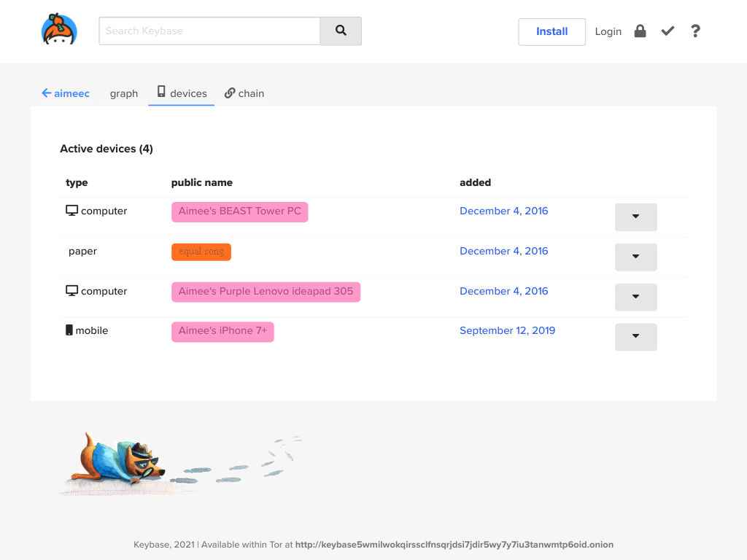Click the type column header

click(x=77, y=182)
